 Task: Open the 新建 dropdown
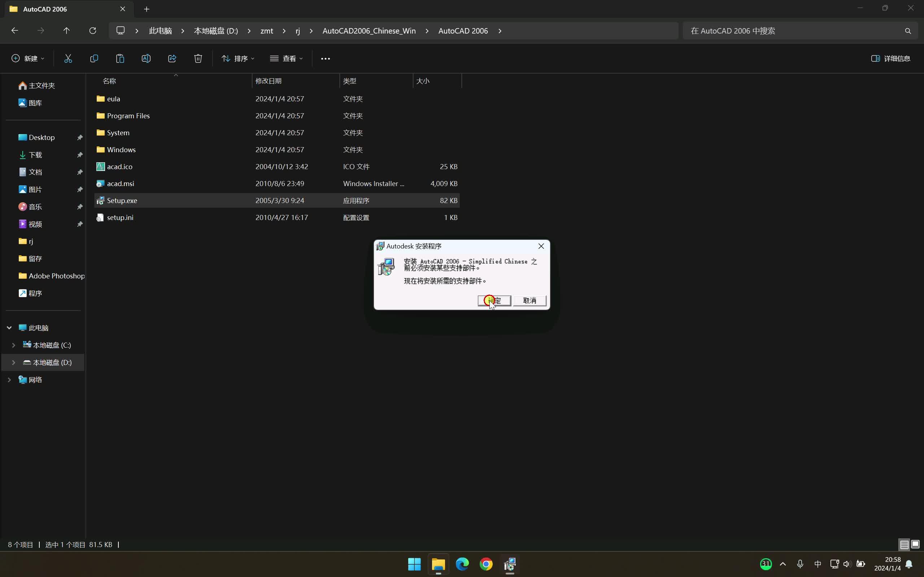click(x=27, y=58)
